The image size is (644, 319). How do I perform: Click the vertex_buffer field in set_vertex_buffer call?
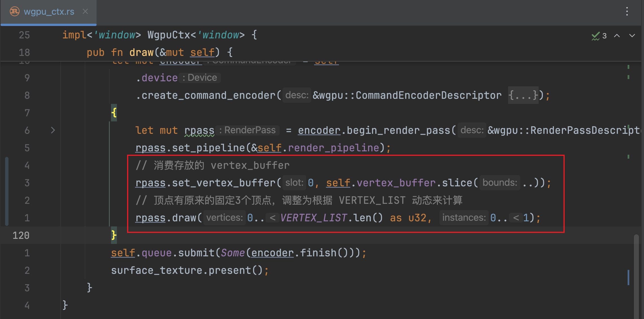tap(396, 183)
